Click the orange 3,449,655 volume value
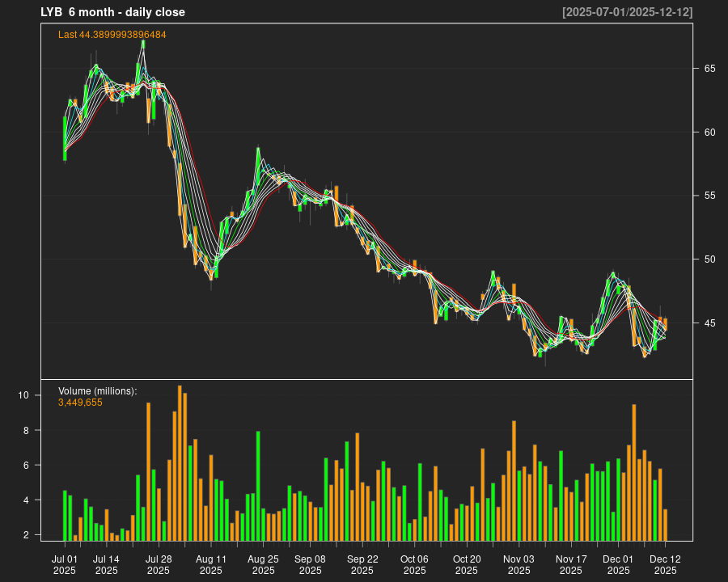 pos(80,402)
